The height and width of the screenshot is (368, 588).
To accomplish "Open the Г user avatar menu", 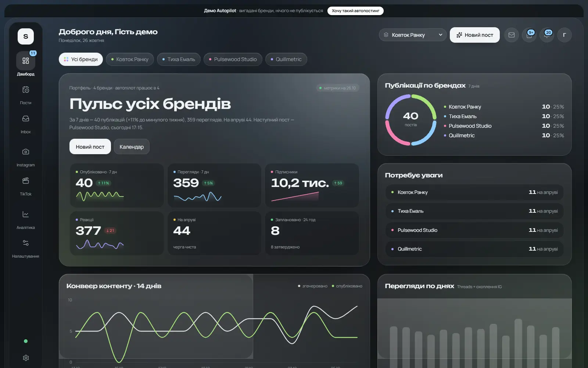I will [x=564, y=35].
